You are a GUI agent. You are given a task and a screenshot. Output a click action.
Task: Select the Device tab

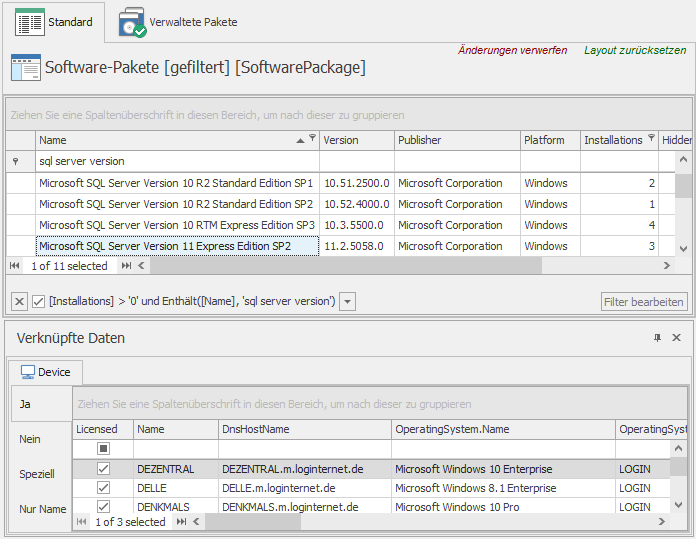click(x=45, y=372)
